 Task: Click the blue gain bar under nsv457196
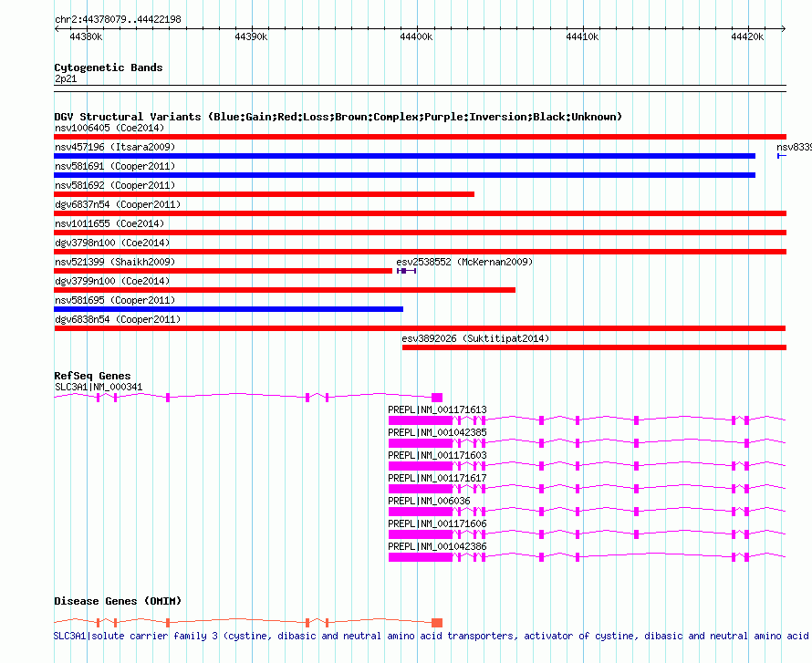tap(404, 156)
